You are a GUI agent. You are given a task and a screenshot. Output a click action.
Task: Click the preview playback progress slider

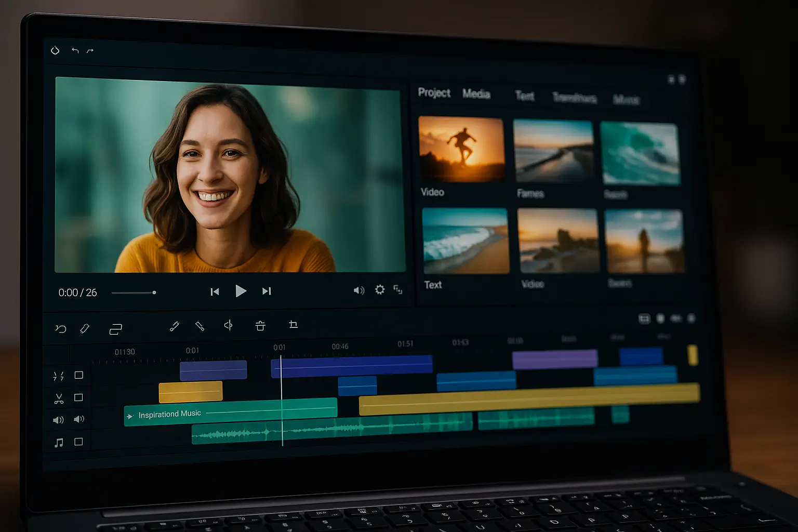[134, 292]
